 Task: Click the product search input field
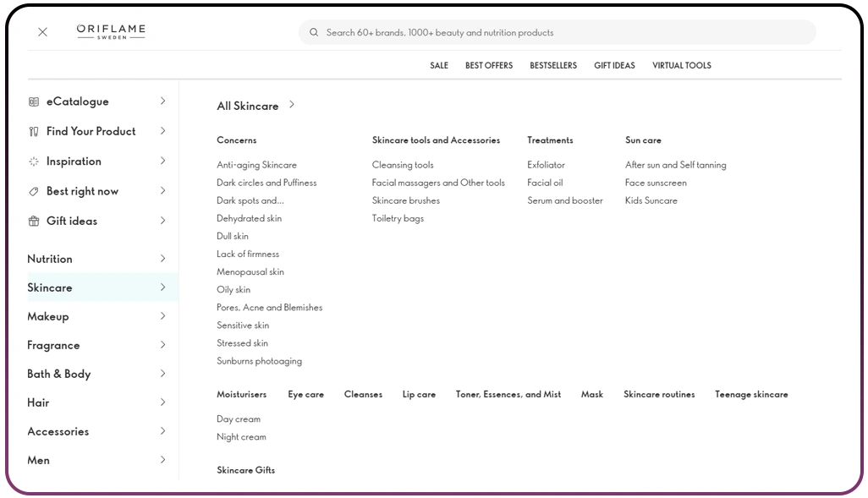[x=558, y=32]
